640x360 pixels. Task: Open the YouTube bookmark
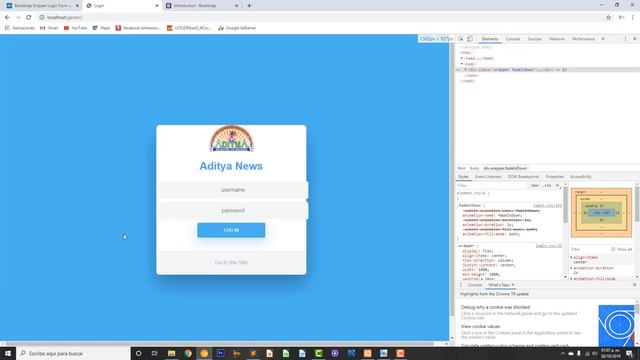(76, 28)
